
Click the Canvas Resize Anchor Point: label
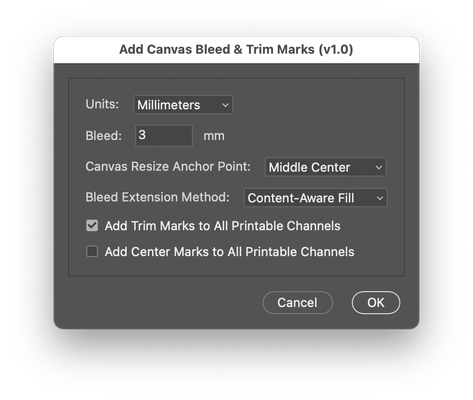coord(168,166)
